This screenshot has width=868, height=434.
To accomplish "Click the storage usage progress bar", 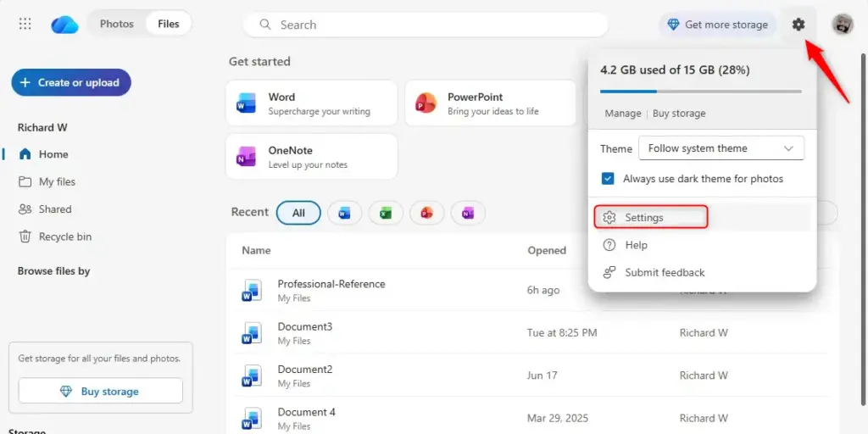I will click(x=701, y=92).
